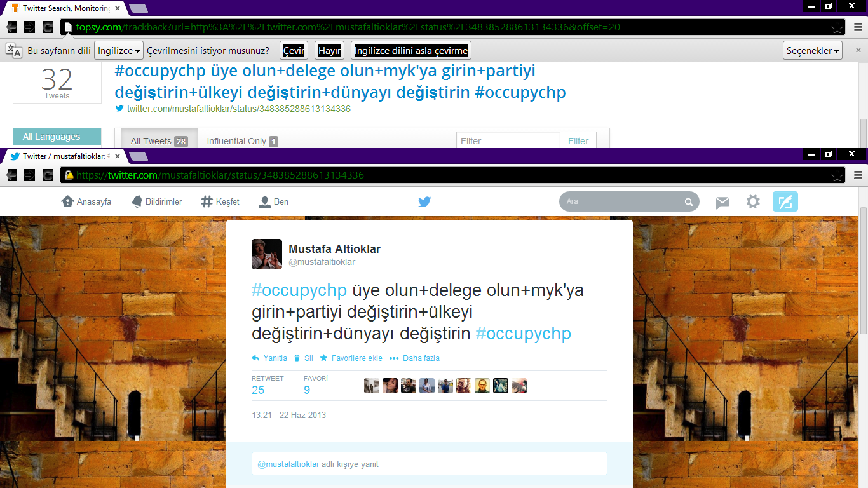Reload the Topsy page
The height and width of the screenshot is (488, 868).
point(48,27)
